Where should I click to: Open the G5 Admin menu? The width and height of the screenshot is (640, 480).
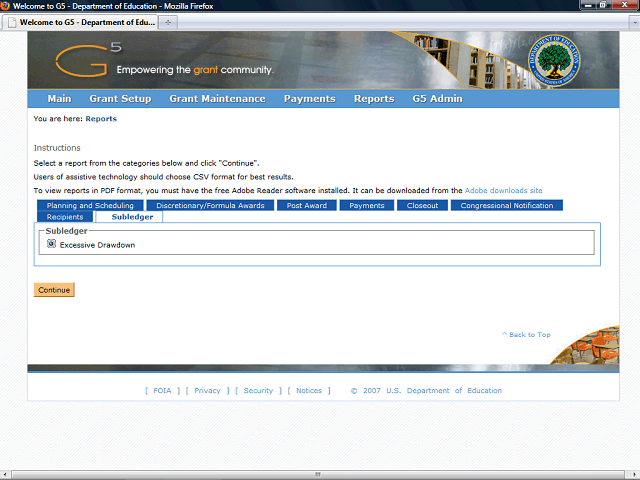click(x=438, y=99)
